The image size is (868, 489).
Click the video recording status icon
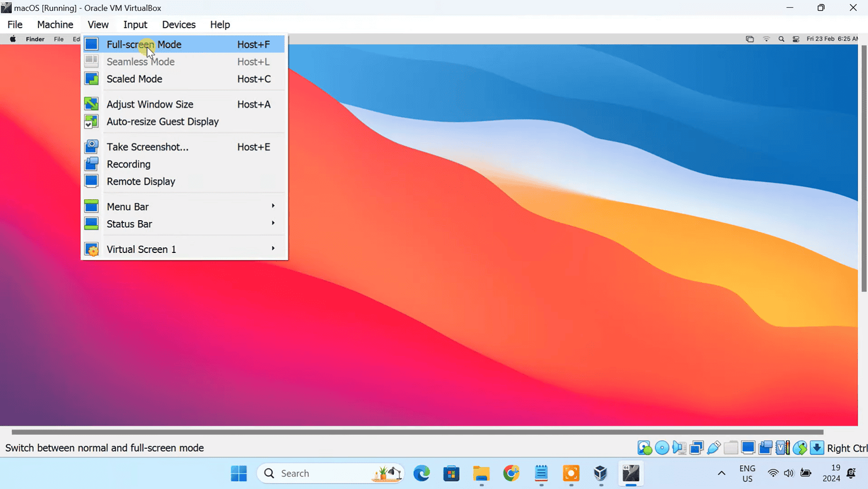[765, 447]
